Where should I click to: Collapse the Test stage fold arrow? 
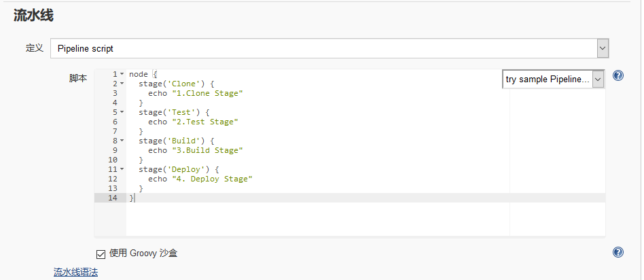(x=122, y=112)
